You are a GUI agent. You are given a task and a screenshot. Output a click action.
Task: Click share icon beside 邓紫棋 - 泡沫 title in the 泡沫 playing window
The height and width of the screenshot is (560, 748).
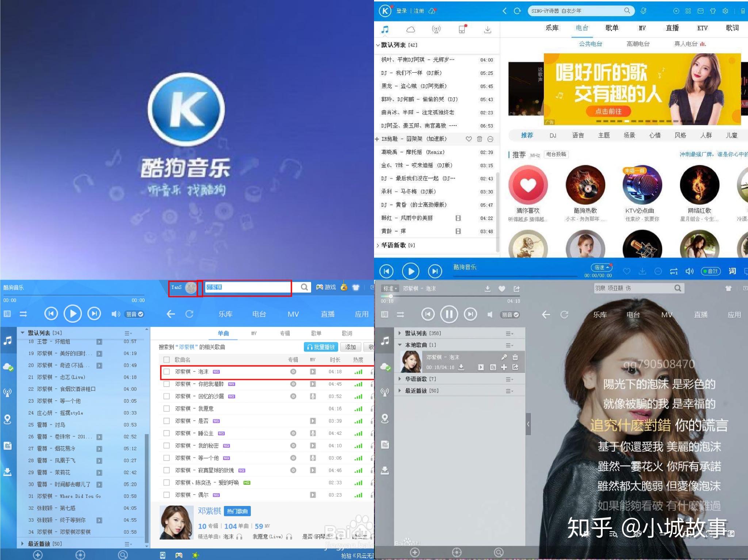coord(516,289)
